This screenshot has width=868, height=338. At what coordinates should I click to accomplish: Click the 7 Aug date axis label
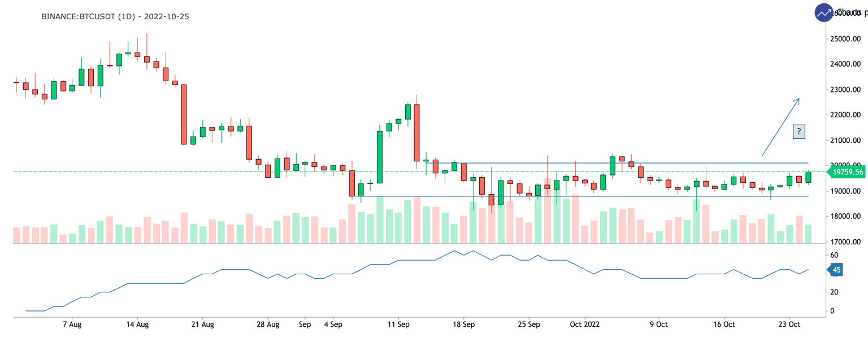(72, 325)
